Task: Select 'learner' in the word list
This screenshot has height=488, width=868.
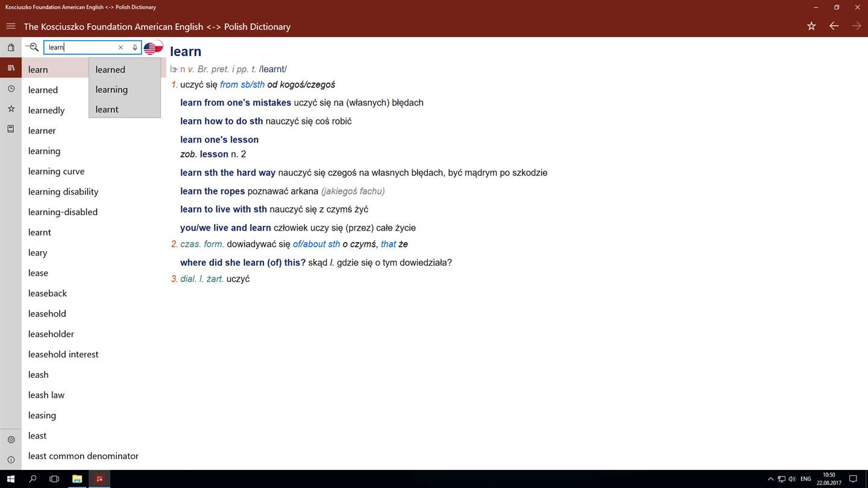Action: tap(93, 131)
